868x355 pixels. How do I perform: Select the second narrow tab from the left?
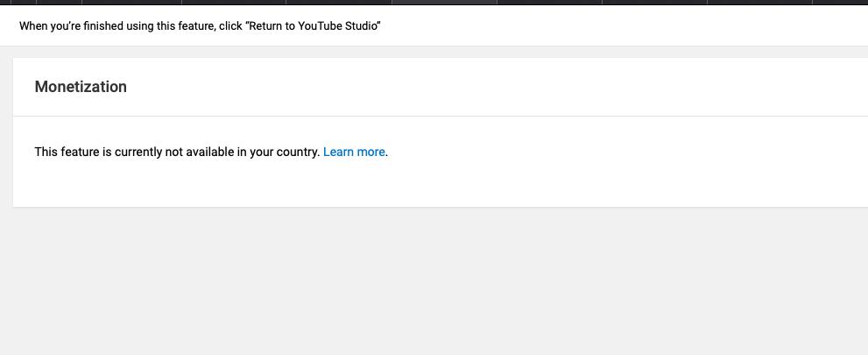24,3
